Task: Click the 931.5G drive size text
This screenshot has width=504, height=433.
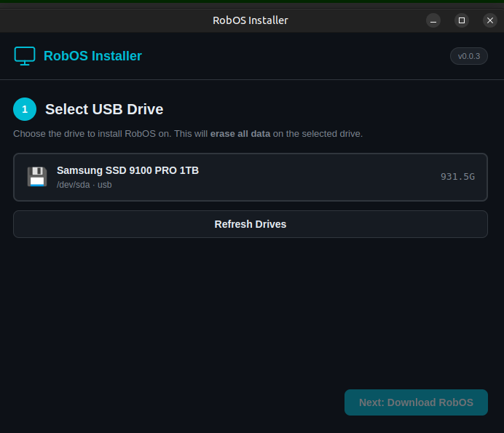Action: [x=457, y=177]
